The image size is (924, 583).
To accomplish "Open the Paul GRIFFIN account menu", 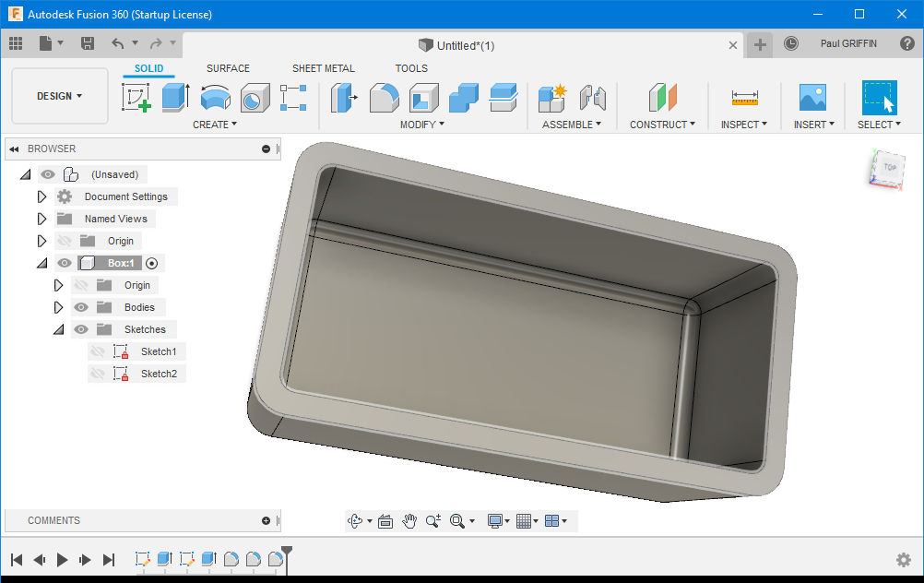I will 848,43.
